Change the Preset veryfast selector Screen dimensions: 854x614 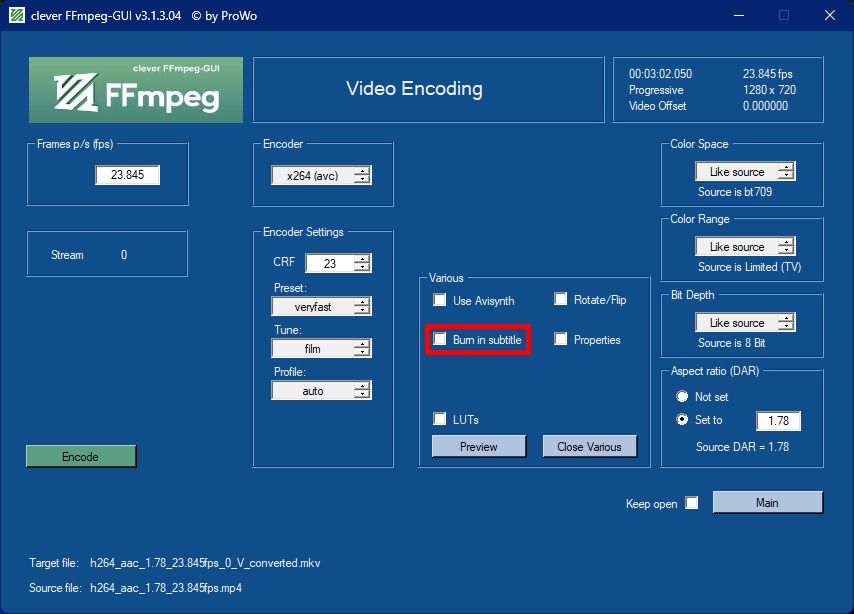(x=321, y=306)
